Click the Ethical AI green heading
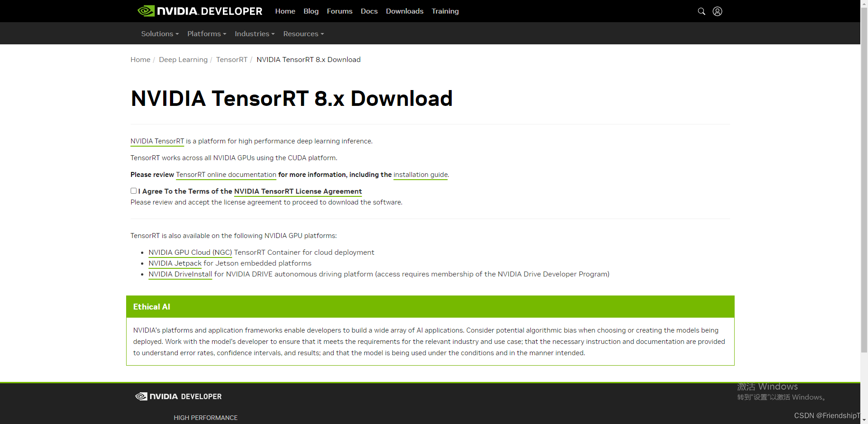 click(152, 307)
